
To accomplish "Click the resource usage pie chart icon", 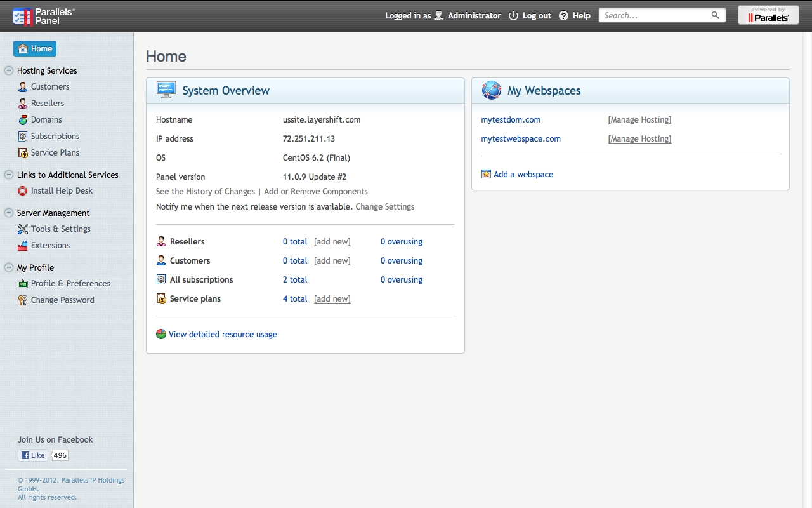I will tap(161, 334).
